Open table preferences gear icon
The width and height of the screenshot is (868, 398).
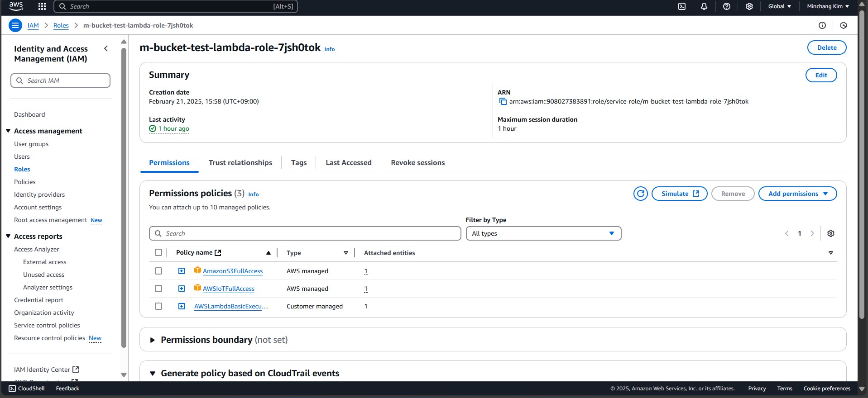tap(831, 233)
